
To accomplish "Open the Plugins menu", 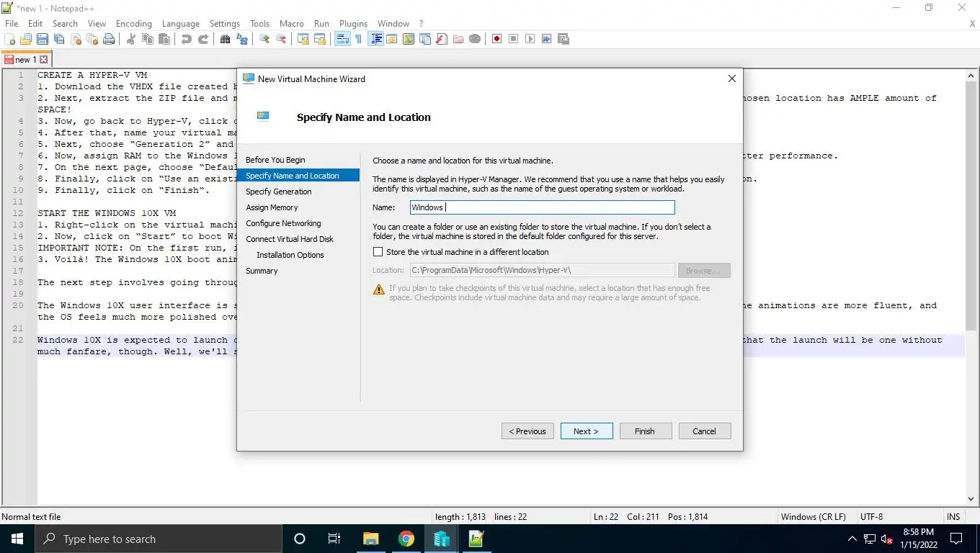I will (x=353, y=24).
